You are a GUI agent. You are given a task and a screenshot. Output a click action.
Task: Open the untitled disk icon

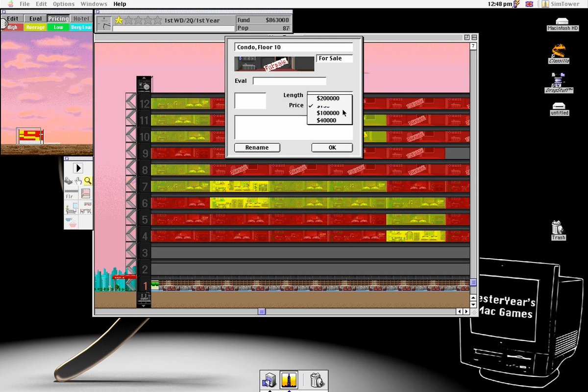point(559,109)
